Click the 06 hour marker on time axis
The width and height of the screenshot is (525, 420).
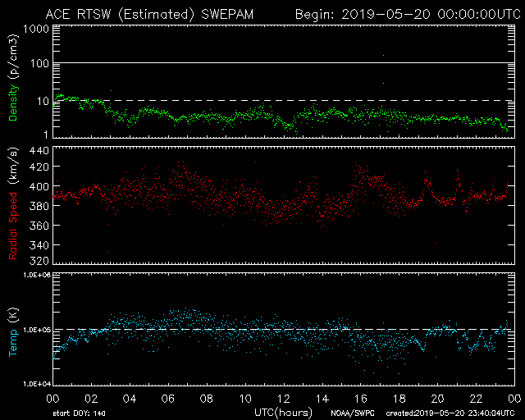coord(167,398)
